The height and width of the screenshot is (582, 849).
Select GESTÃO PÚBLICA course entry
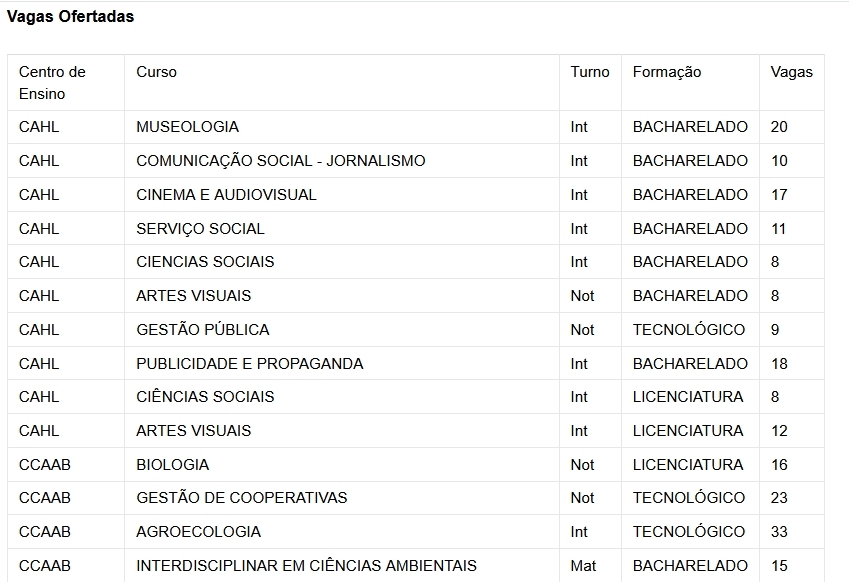[x=203, y=330]
